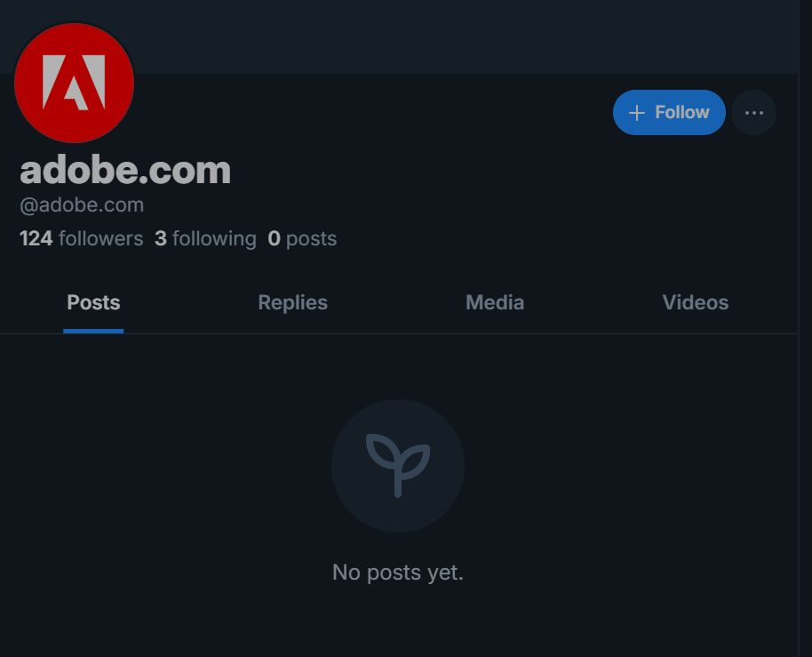The width and height of the screenshot is (812, 657).
Task: Click the blue underline beneath Posts tab
Action: click(93, 331)
